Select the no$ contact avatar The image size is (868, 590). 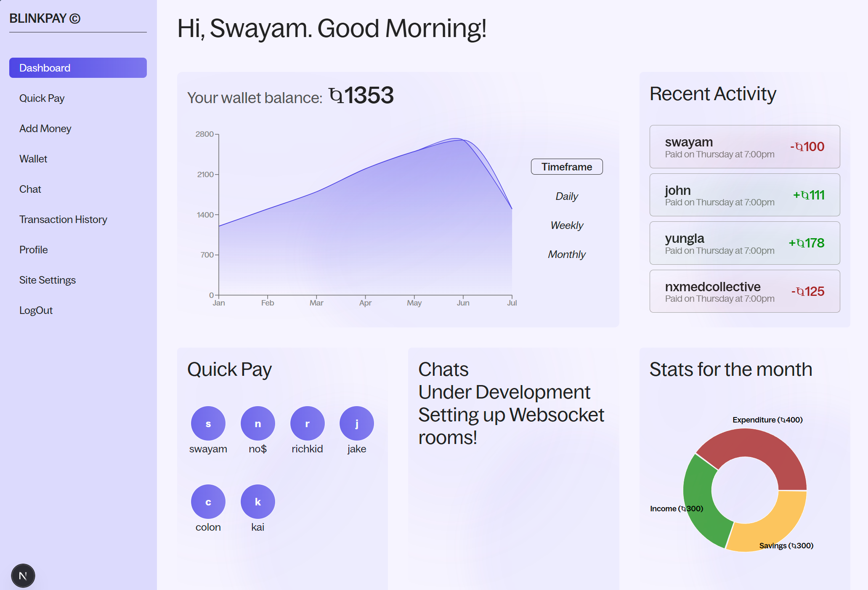pos(257,423)
